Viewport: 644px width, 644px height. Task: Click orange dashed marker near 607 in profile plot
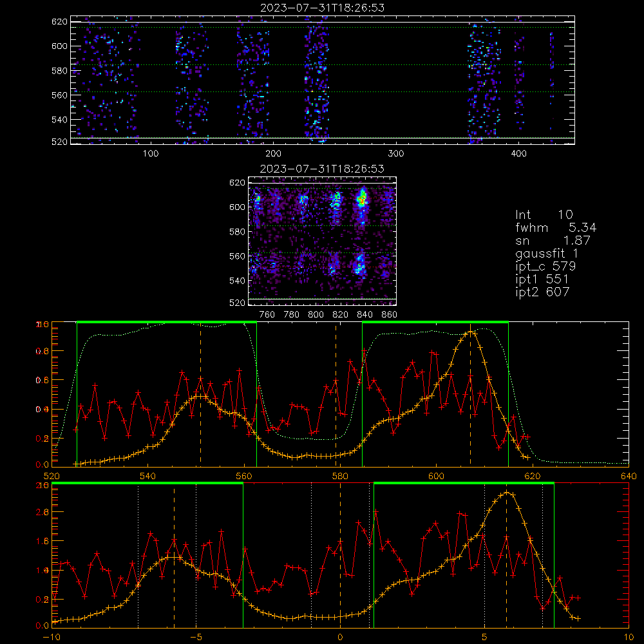click(470, 395)
